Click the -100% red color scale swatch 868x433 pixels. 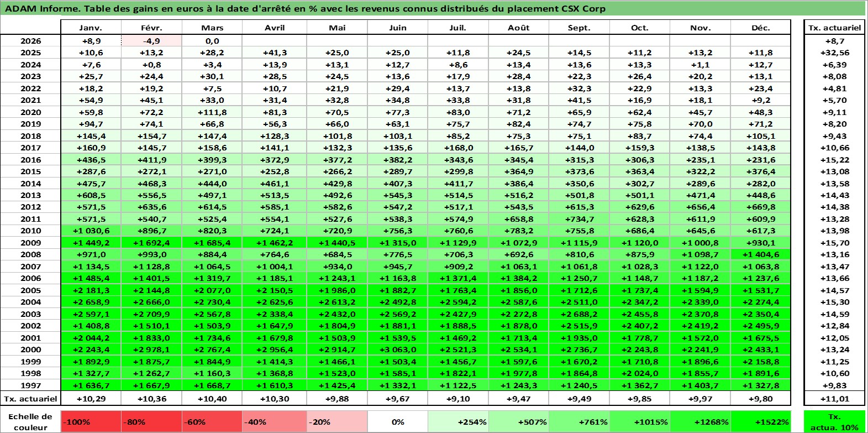tap(91, 421)
